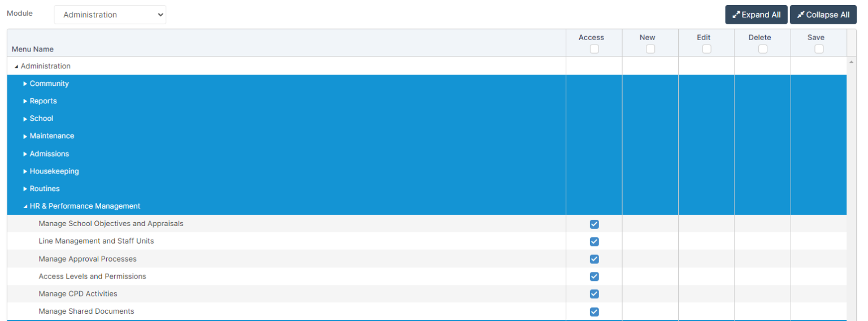
Task: Expand the Housekeeping tree node
Action: click(25, 171)
